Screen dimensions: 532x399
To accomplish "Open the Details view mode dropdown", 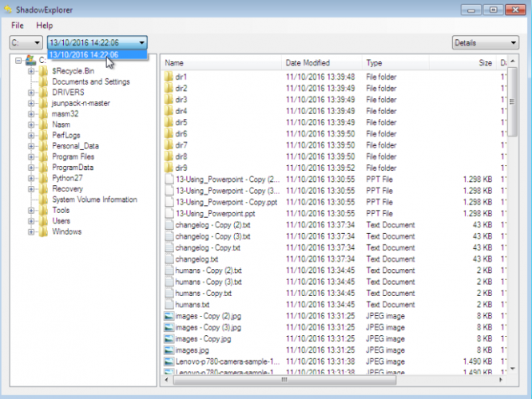I will (486, 43).
